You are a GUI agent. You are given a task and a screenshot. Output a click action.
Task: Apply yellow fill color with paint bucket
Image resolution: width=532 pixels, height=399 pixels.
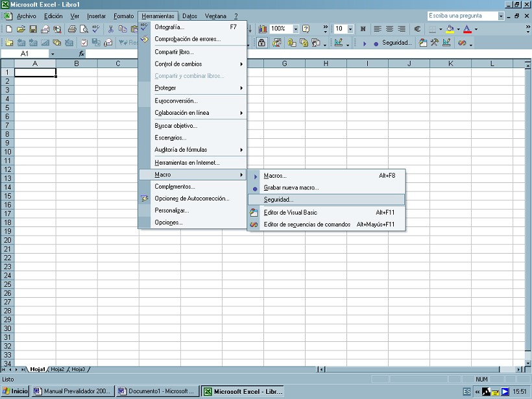pyautogui.click(x=450, y=29)
